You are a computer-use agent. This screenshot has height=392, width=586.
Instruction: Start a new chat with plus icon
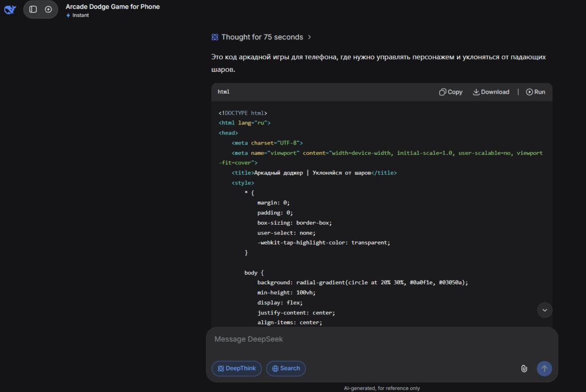(48, 9)
